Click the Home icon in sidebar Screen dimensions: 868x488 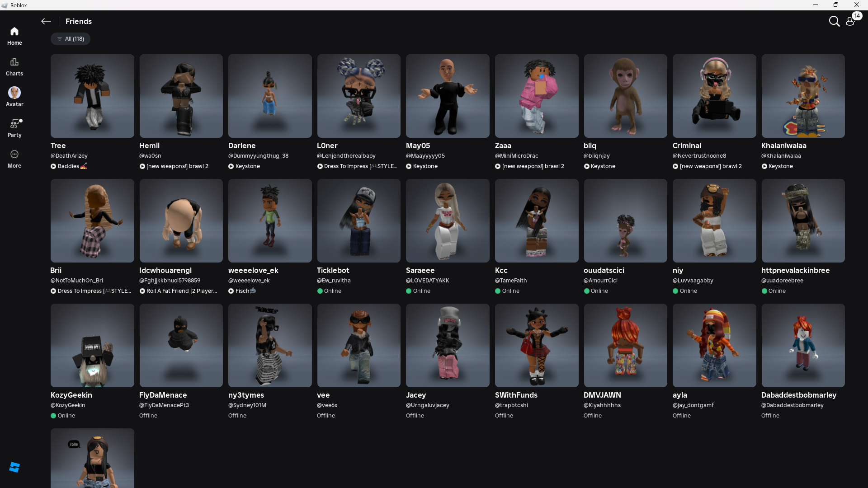pyautogui.click(x=14, y=32)
